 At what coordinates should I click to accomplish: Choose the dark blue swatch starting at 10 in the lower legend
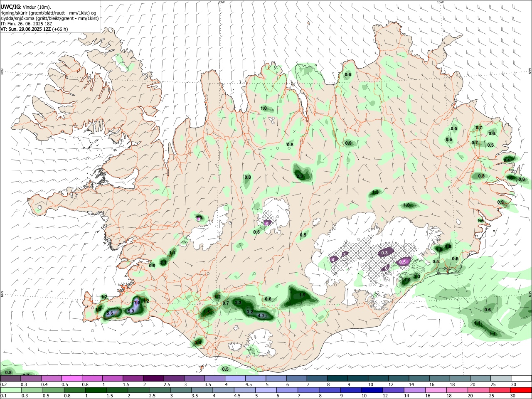click(372, 390)
